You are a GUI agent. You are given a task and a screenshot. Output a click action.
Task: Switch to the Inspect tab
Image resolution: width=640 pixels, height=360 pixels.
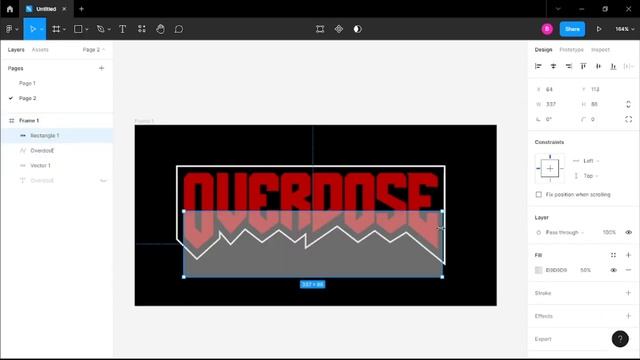click(x=600, y=49)
